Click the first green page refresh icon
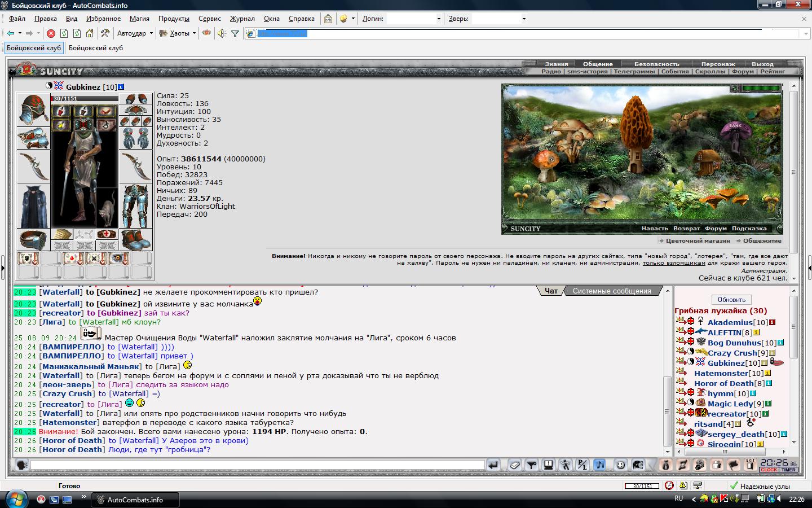This screenshot has width=812, height=508. (64, 33)
